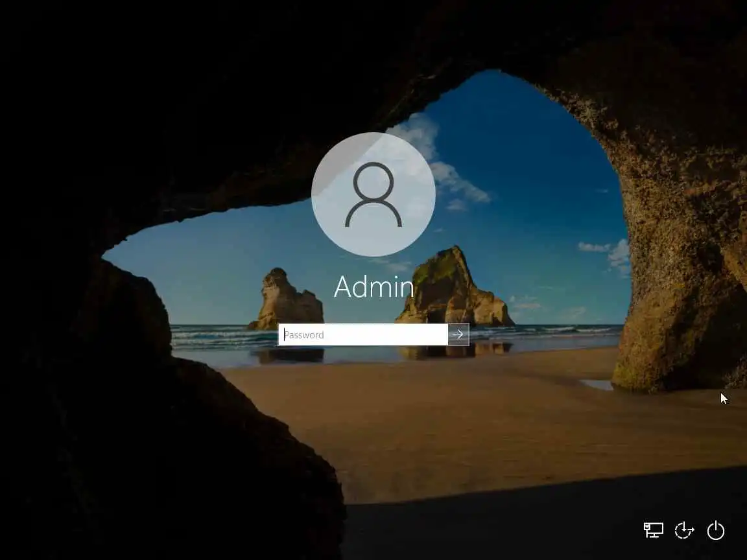Image resolution: width=747 pixels, height=560 pixels.
Task: Click the Password input field
Action: coord(363,334)
